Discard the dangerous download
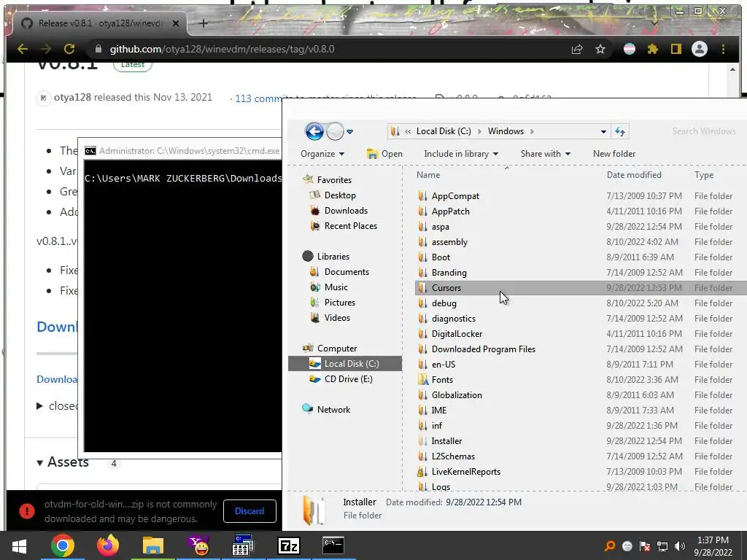Image resolution: width=747 pixels, height=560 pixels. coord(249,511)
